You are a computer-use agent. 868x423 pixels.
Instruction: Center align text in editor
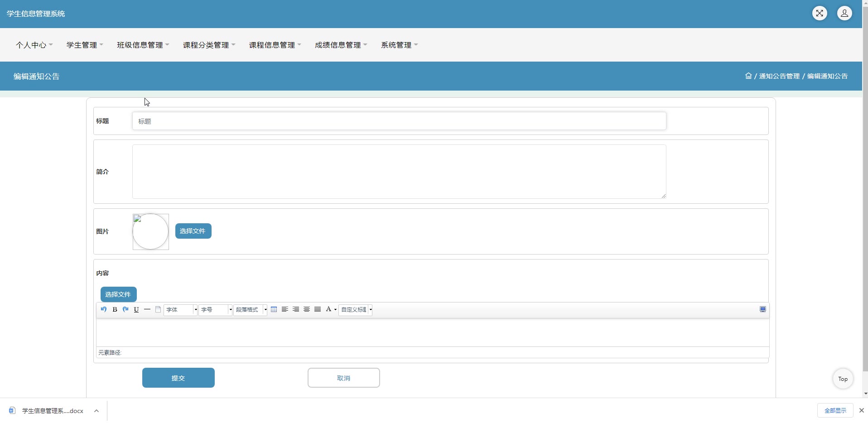tap(307, 309)
